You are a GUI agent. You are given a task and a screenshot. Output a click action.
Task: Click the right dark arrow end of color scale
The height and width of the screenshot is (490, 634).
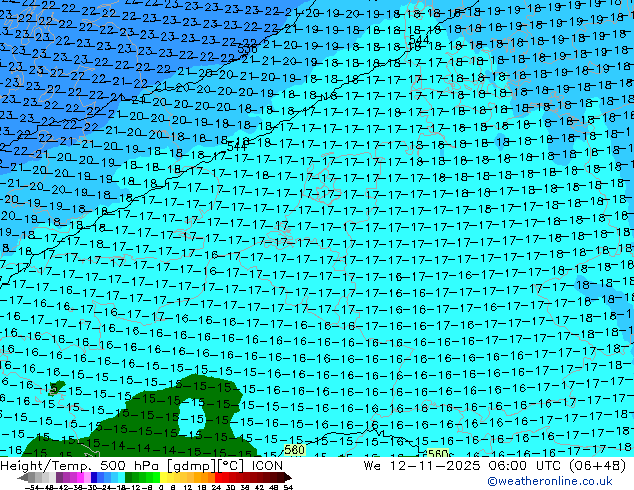(287, 478)
